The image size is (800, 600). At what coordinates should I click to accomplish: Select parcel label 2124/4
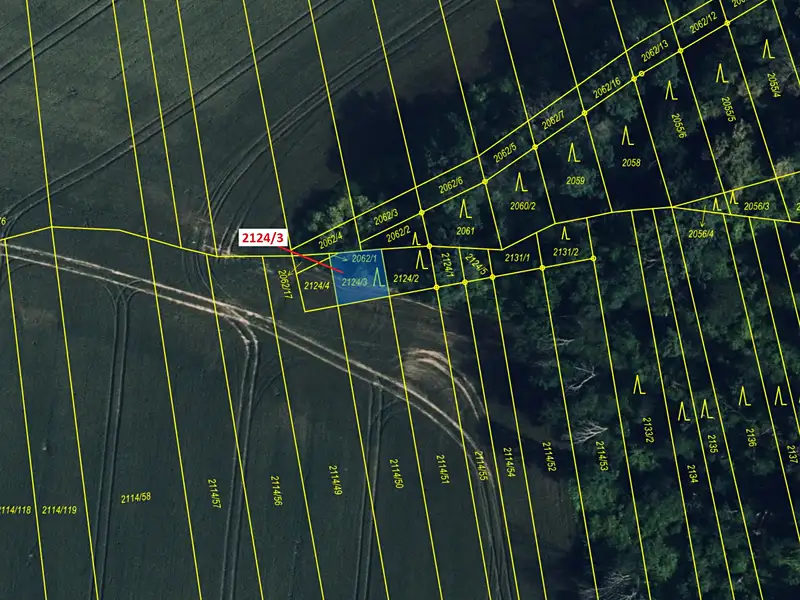tap(317, 286)
